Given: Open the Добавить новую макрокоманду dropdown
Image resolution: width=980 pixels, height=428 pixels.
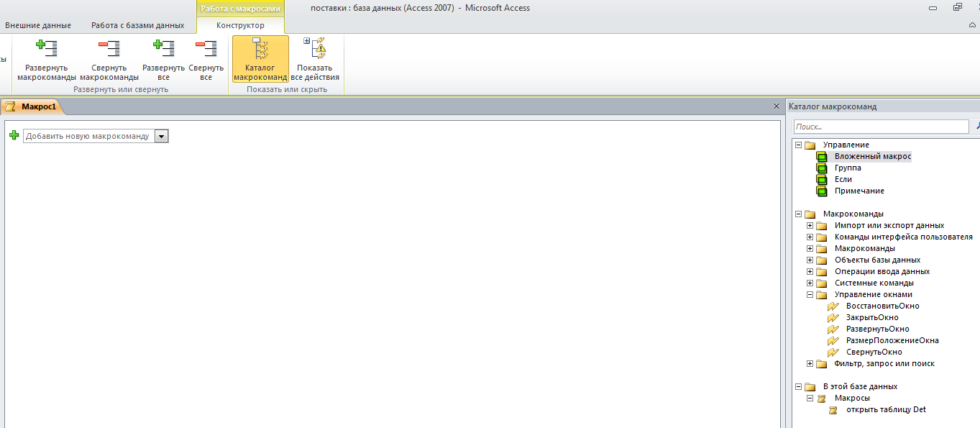Looking at the screenshot, I should click(162, 136).
